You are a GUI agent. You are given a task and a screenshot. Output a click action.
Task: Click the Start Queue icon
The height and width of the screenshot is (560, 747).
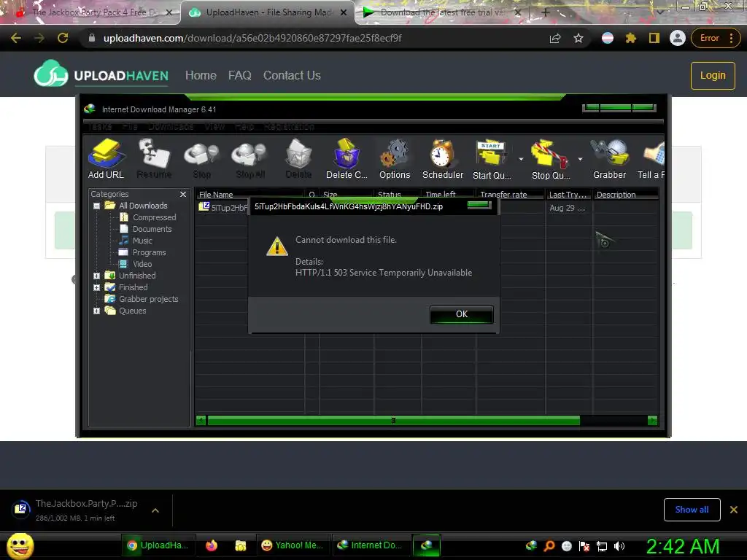pyautogui.click(x=492, y=158)
